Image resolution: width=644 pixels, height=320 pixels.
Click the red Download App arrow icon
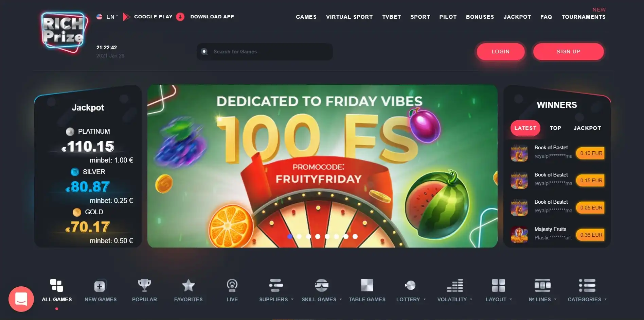tap(180, 17)
